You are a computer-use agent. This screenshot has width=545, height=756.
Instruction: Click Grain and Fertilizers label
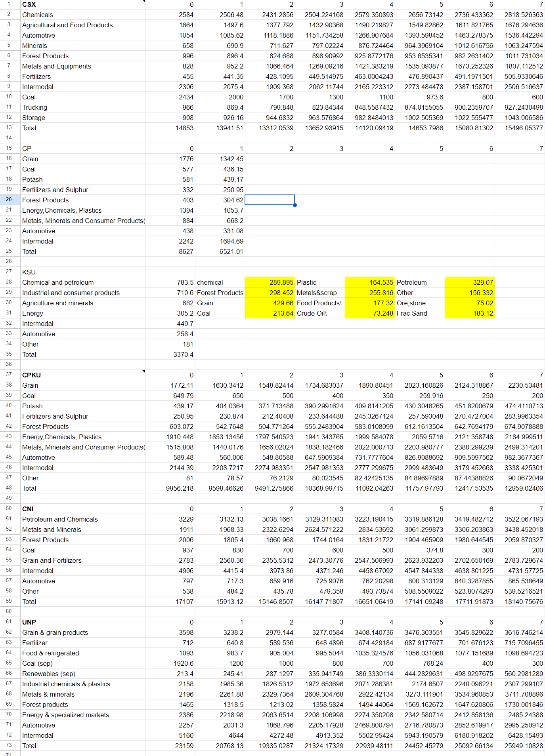click(52, 560)
